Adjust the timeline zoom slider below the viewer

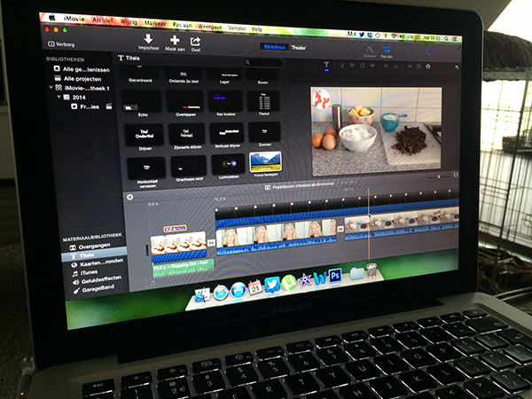tap(438, 176)
